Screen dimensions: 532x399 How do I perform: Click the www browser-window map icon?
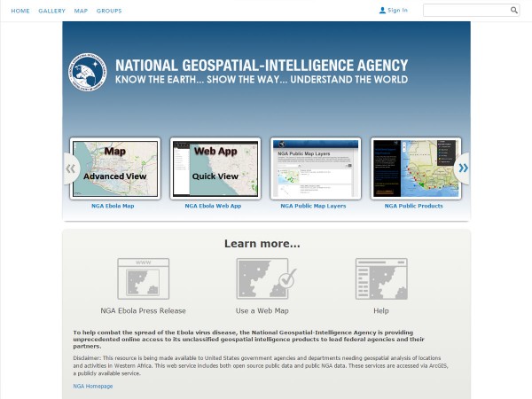[143, 278]
